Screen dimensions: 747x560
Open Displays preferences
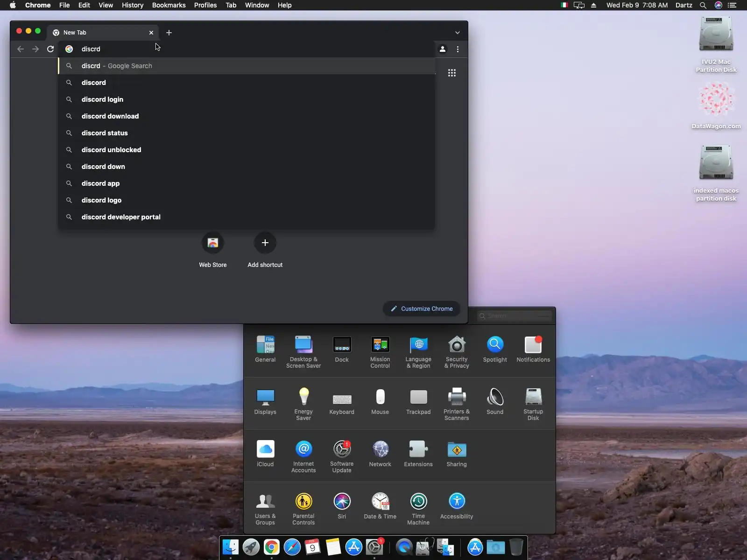tap(265, 401)
